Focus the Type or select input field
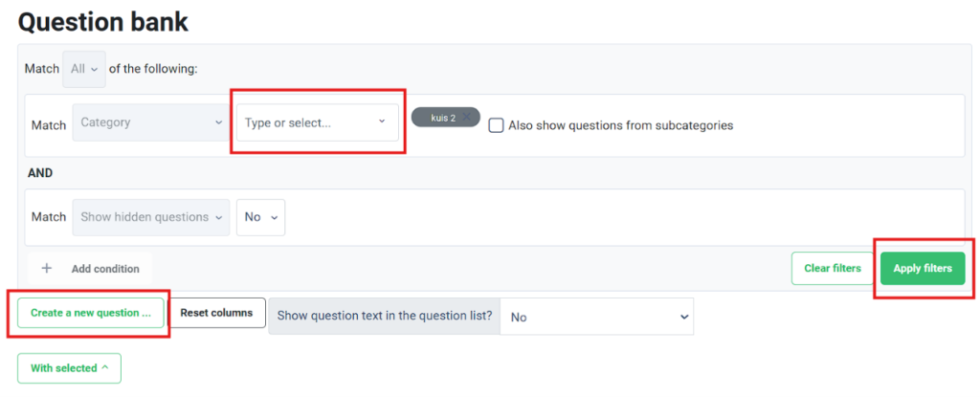Screen dimensions: 980x397 pos(318,122)
